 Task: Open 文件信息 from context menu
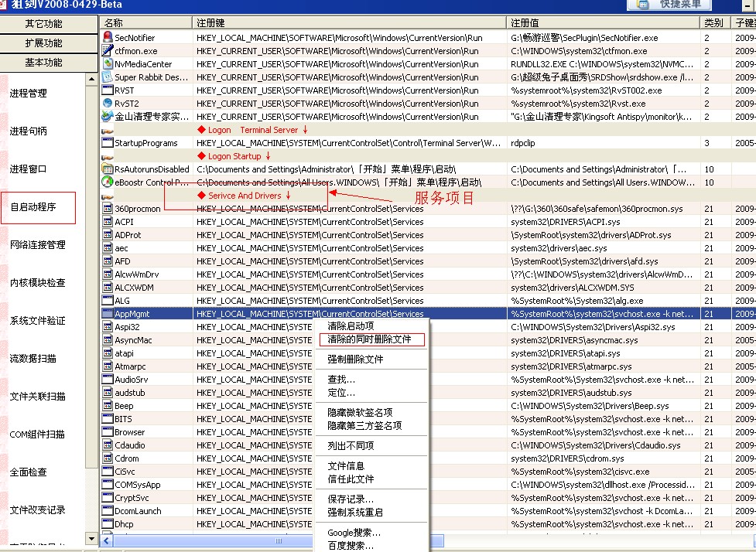[x=346, y=465]
